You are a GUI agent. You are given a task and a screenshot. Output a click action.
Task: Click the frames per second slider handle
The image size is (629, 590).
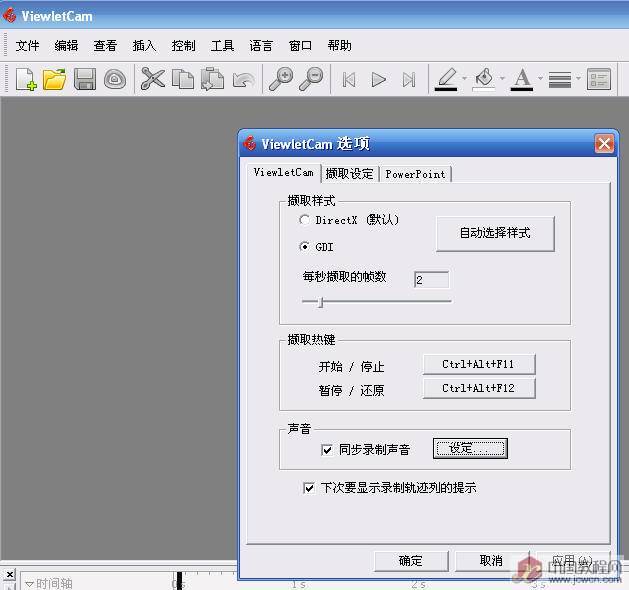320,302
